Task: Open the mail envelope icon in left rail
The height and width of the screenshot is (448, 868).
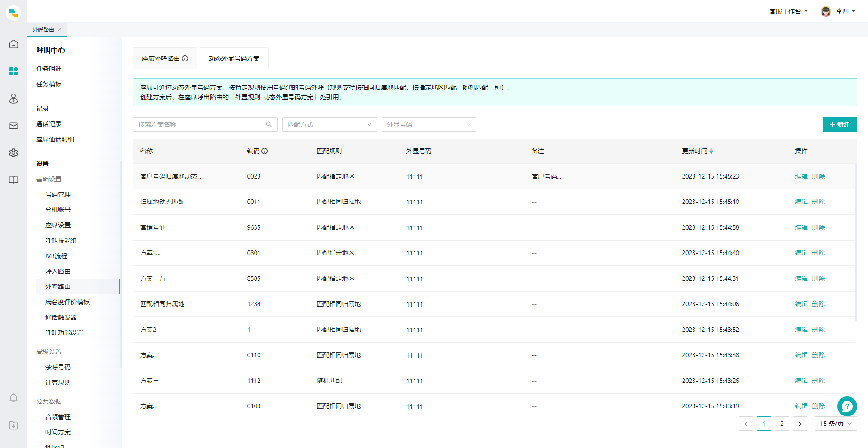Action: coord(14,125)
